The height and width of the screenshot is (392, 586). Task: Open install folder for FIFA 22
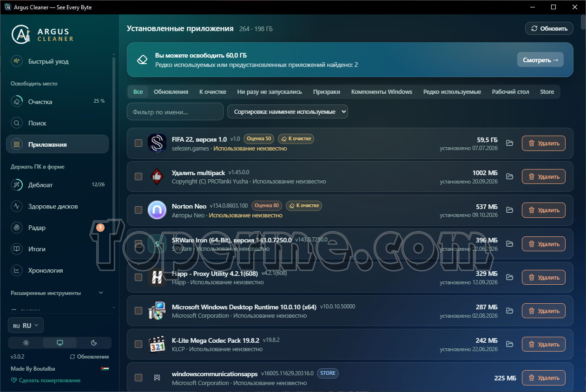510,143
